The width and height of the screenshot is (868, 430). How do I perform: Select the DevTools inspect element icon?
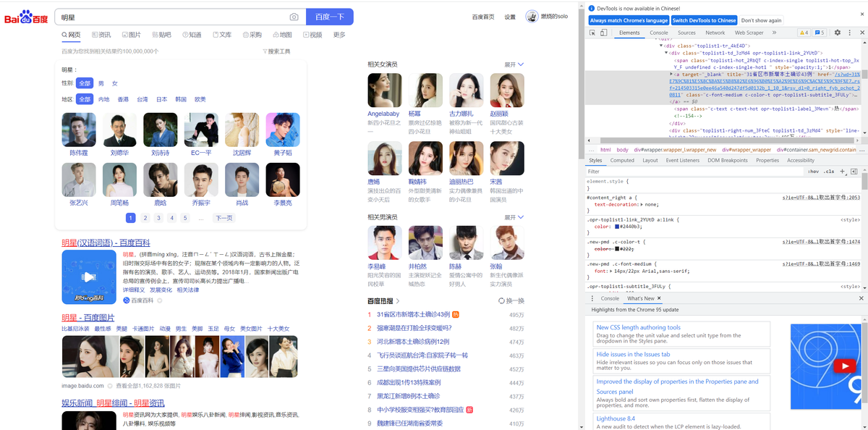593,33
